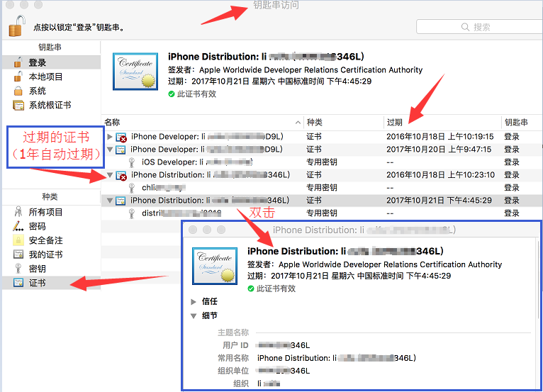The width and height of the screenshot is (543, 392).
Task: Click expired iPhone Distribution certificate icon
Action: (121, 175)
